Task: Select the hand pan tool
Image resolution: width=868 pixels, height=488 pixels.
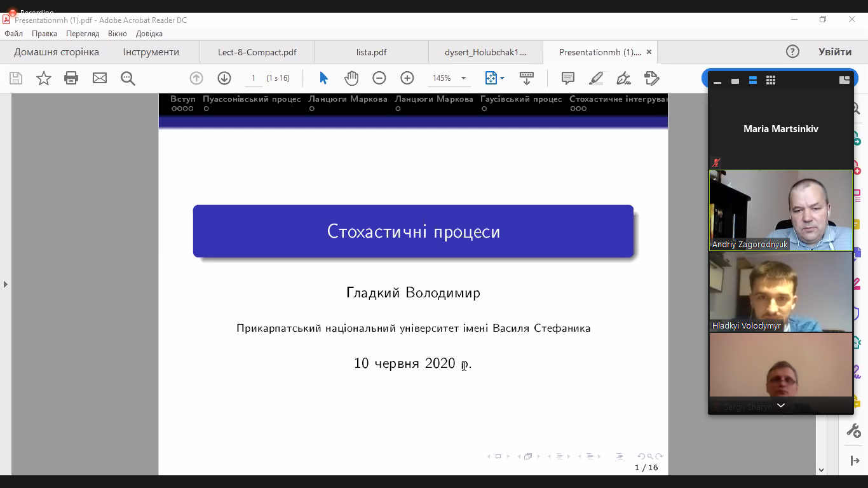Action: [x=351, y=78]
